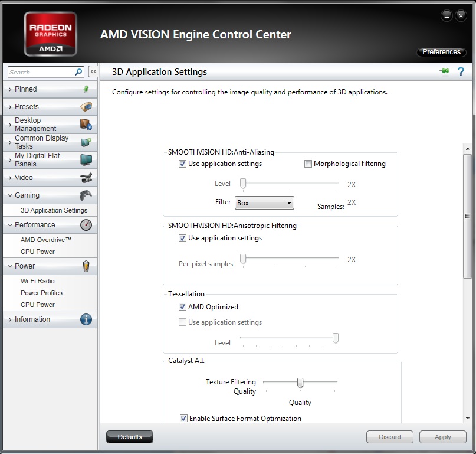This screenshot has height=454, width=476.
Task: Open Power Profiles page
Action: [x=42, y=293]
